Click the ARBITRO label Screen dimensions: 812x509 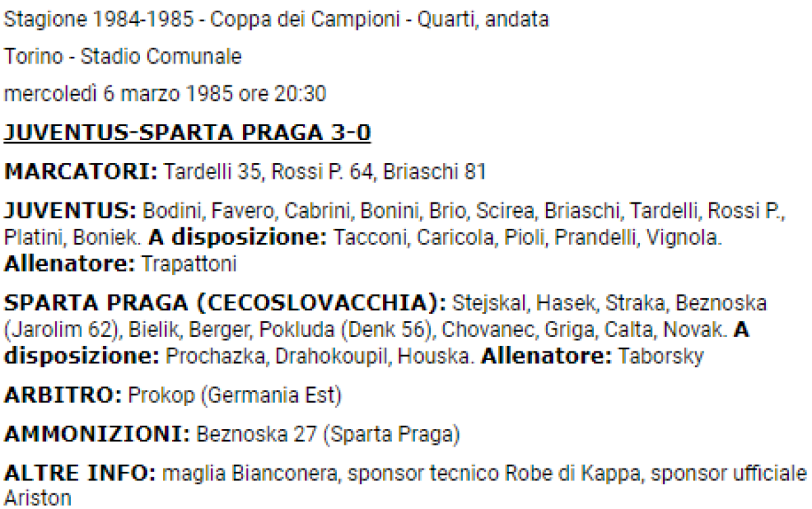click(62, 395)
